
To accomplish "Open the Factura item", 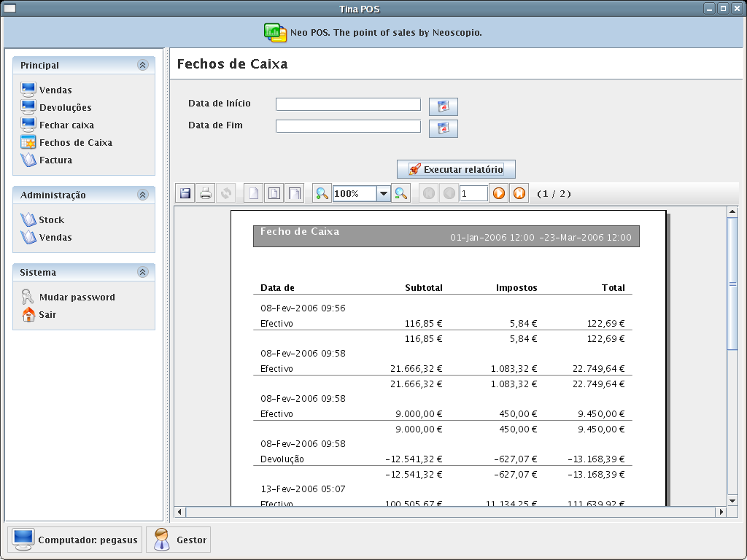I will pyautogui.click(x=47, y=160).
